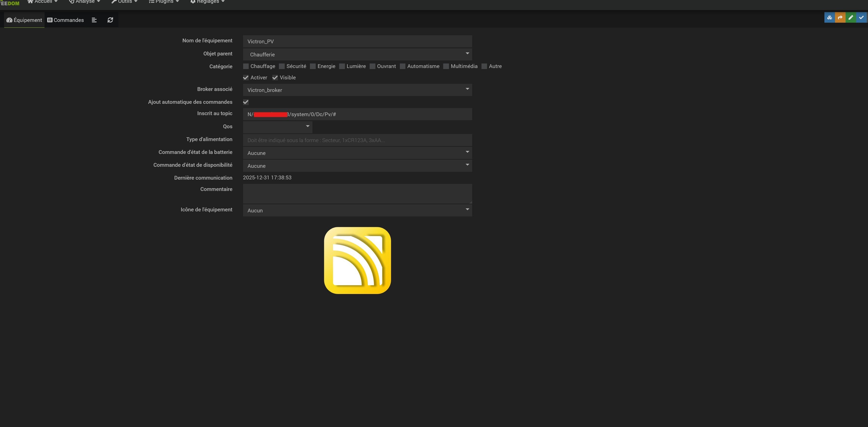
Task: Expand the Broker associé dropdown
Action: [x=357, y=90]
